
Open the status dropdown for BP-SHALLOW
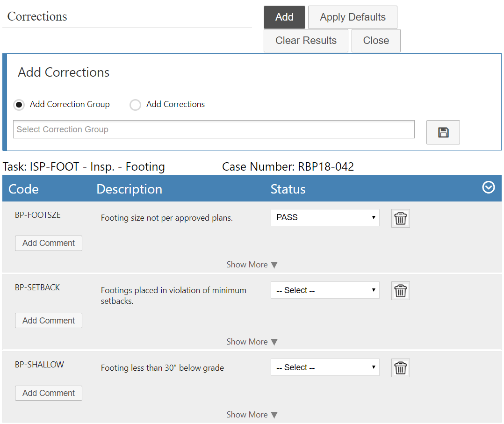click(325, 367)
